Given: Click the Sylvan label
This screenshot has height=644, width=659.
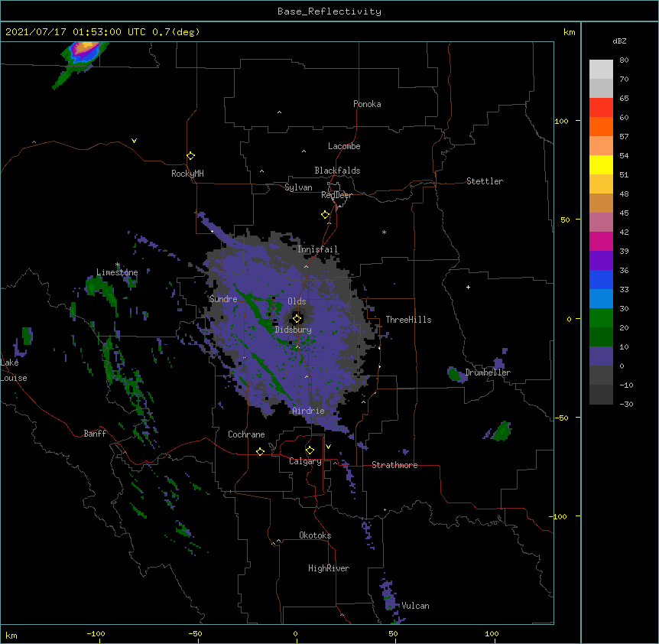Looking at the screenshot, I should [298, 187].
